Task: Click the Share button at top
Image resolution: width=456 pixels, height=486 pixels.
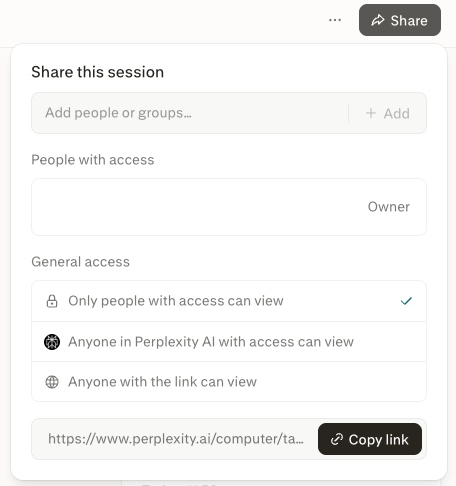Action: click(x=400, y=20)
